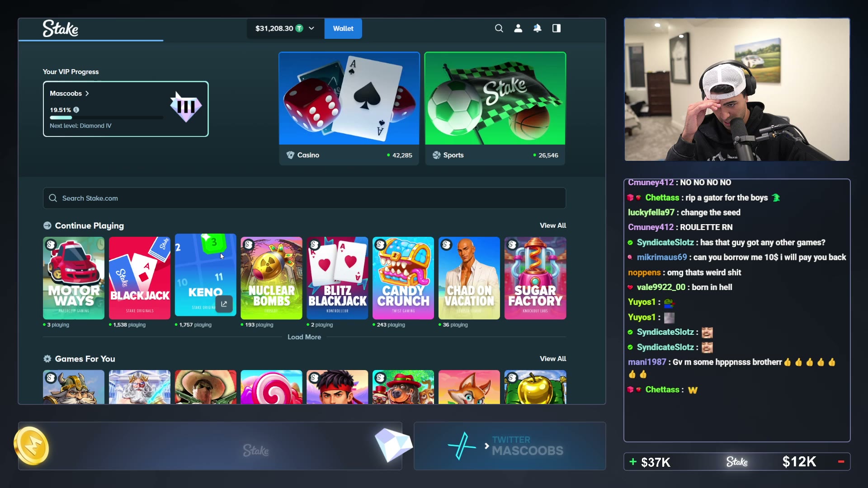Viewport: 868px width, 488px height.
Task: Click SyndicateSlotz's message about other games
Action: click(x=763, y=243)
